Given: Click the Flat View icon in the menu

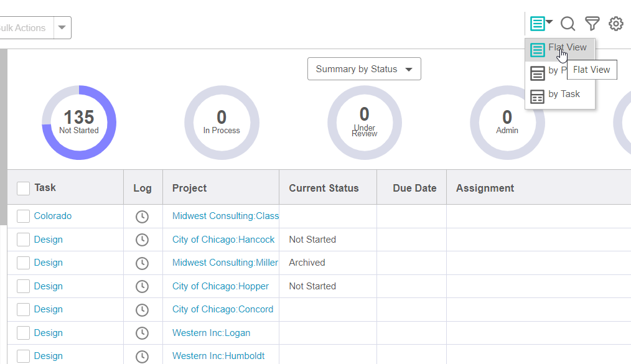Looking at the screenshot, I should [x=537, y=49].
